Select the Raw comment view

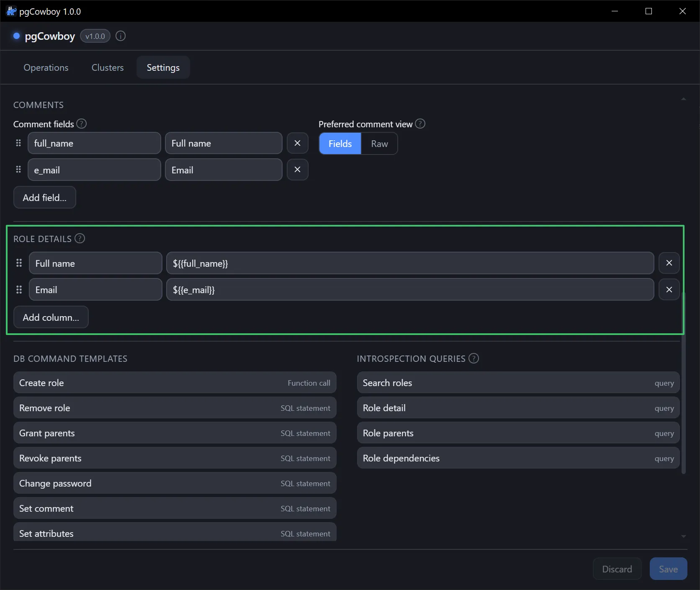point(379,144)
